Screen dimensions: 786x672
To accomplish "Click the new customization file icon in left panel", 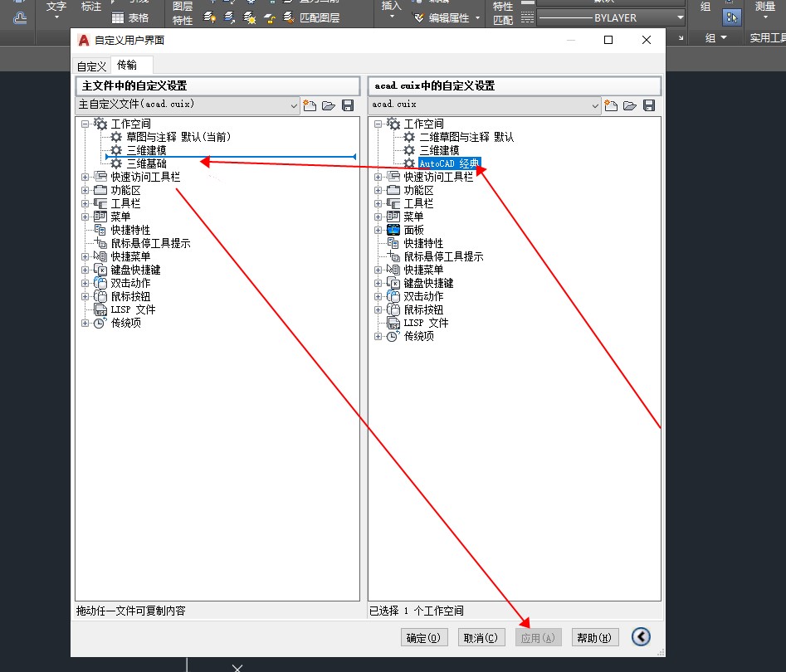I will pos(310,105).
